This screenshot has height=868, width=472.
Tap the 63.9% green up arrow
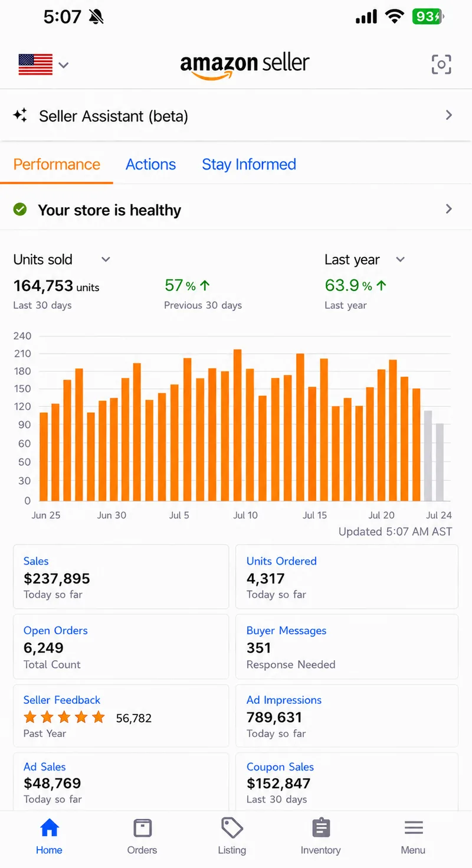coord(381,286)
